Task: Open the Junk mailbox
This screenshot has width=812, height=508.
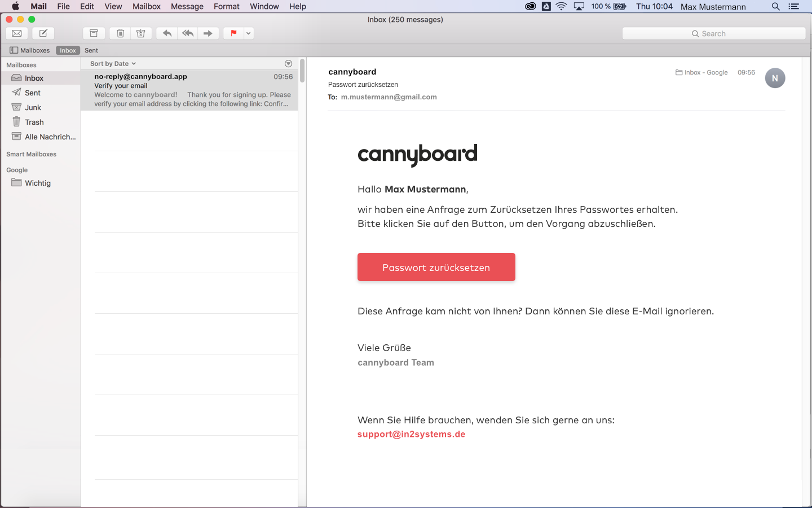Action: coord(41,107)
